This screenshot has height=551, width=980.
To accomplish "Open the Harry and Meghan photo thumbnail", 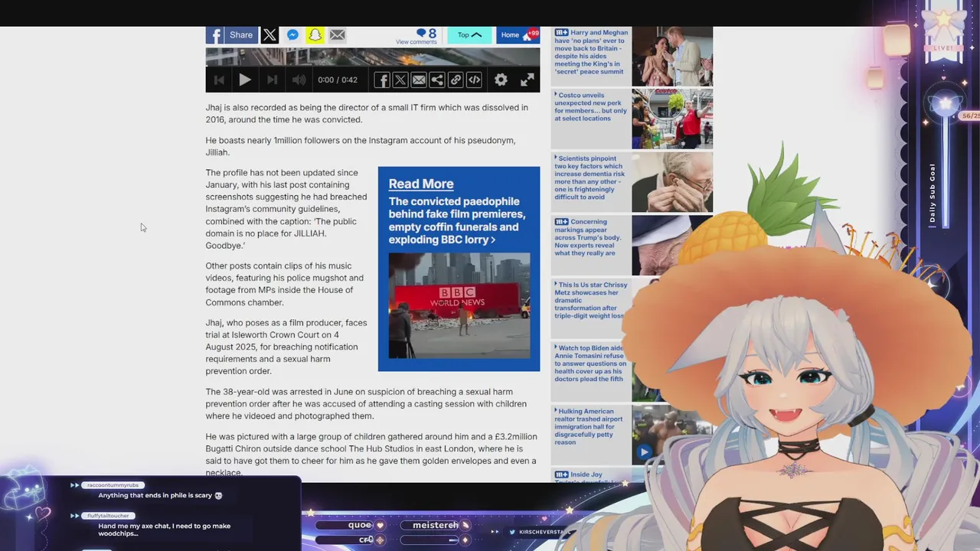I will pos(672,57).
